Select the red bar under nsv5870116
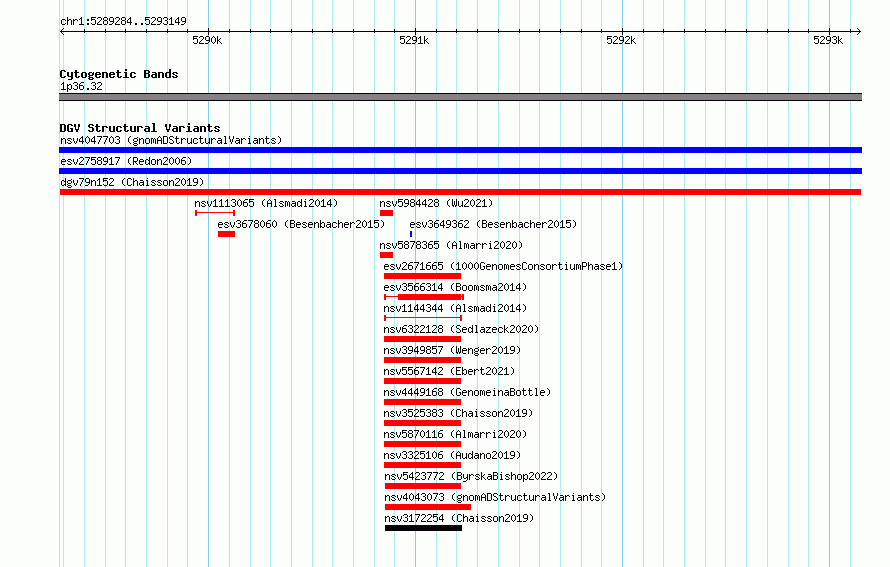 click(422, 444)
